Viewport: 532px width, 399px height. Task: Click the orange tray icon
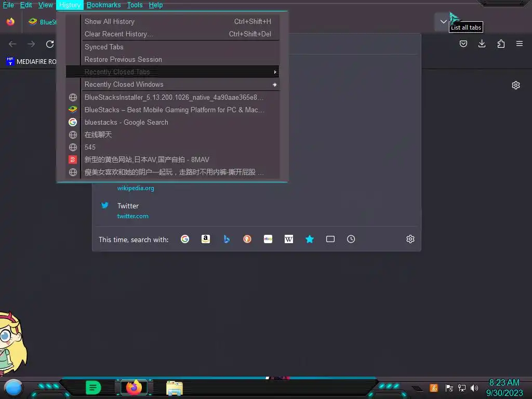[x=434, y=388]
